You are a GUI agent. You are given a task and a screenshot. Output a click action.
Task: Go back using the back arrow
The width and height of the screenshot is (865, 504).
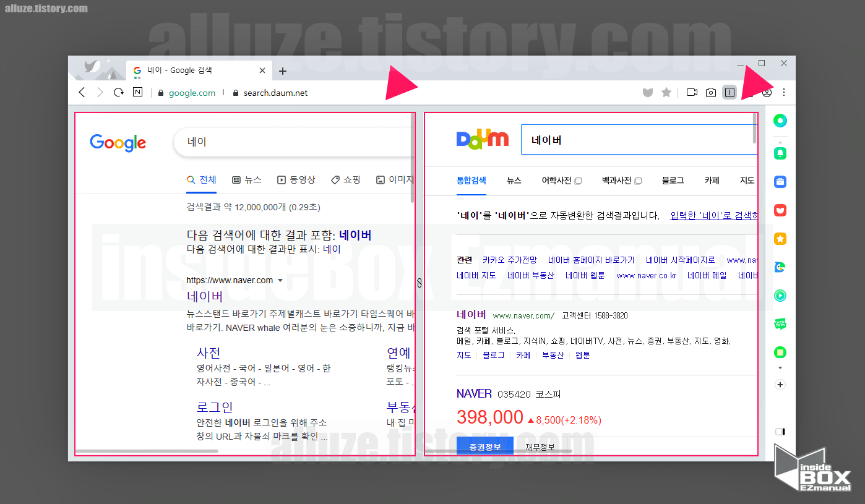pyautogui.click(x=82, y=93)
